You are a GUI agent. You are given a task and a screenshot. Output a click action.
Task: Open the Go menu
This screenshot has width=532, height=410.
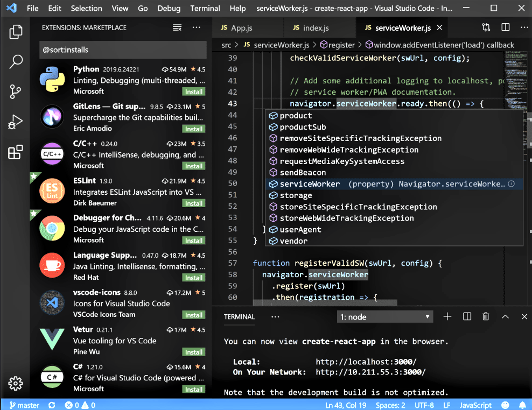[143, 8]
